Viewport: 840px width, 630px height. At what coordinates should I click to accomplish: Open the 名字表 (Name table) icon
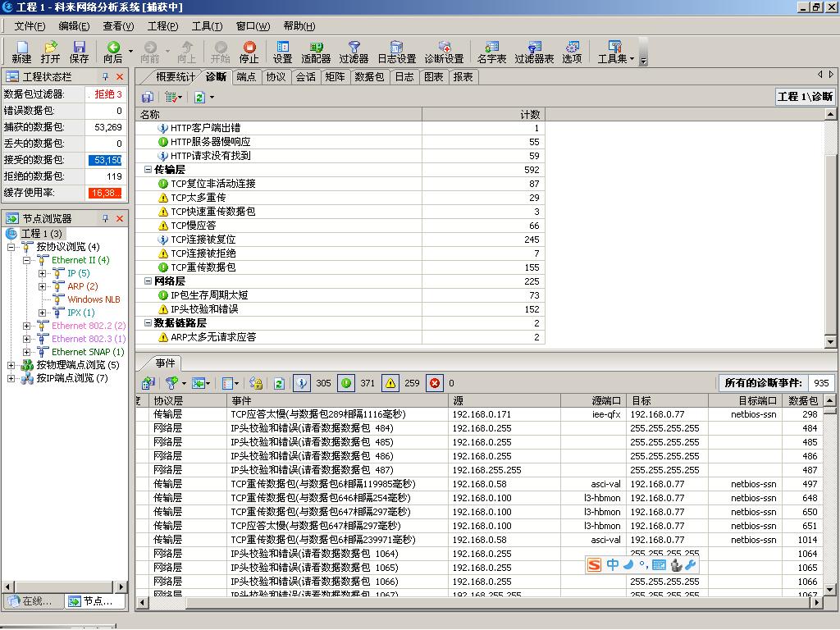tap(491, 52)
